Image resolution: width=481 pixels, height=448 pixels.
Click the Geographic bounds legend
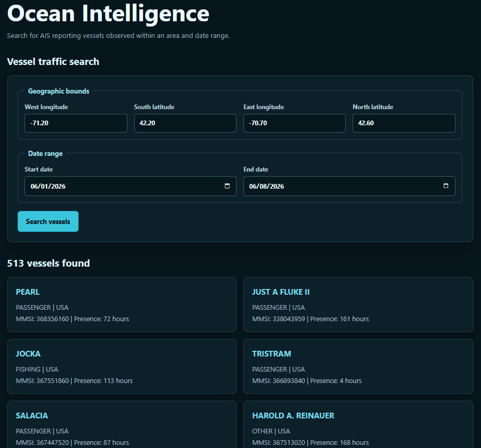tap(59, 91)
